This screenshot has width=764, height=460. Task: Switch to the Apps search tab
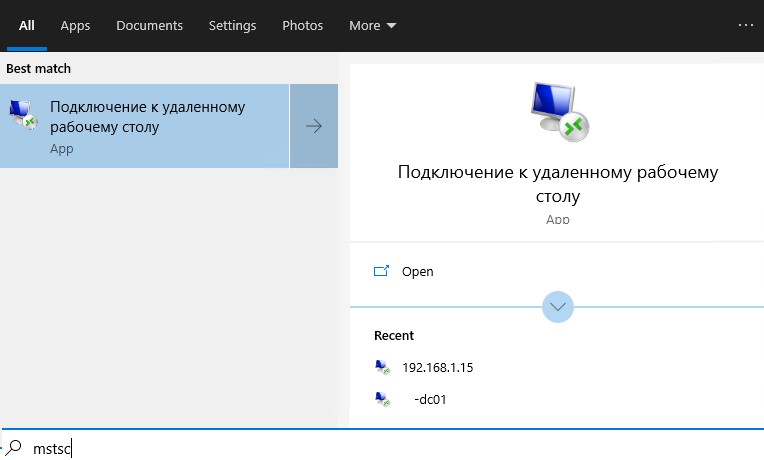point(75,25)
